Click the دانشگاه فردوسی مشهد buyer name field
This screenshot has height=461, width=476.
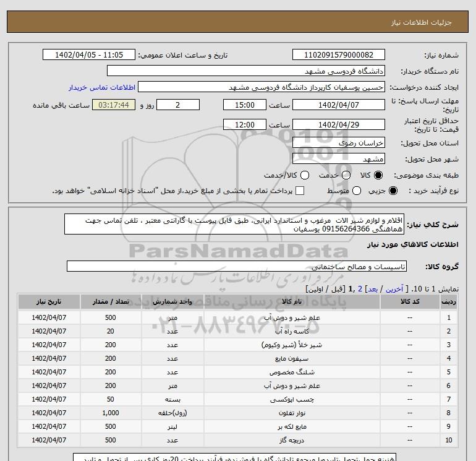246,71
